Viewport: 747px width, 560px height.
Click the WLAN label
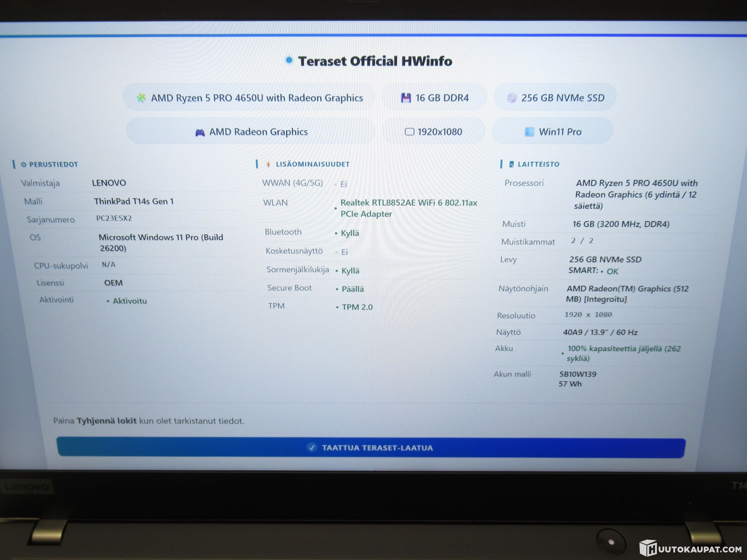click(275, 203)
